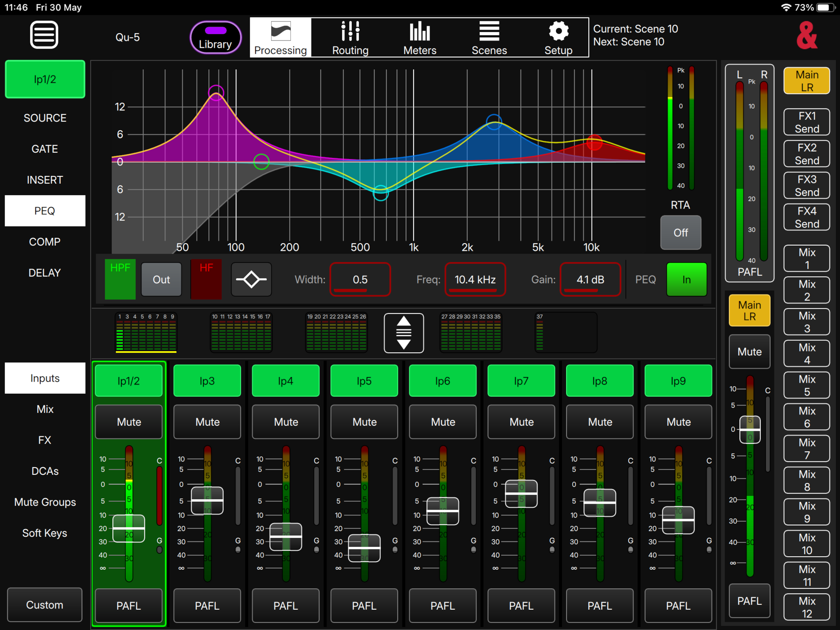
Task: Mute channel Ip5
Action: [x=364, y=422]
